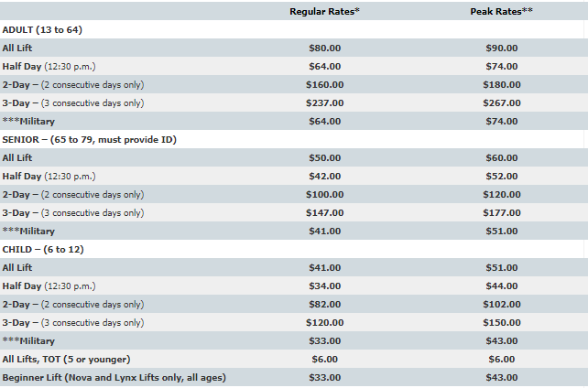The width and height of the screenshot is (588, 388).
Task: Click the $90.00 adult All Lift peak rate
Action: coord(501,48)
